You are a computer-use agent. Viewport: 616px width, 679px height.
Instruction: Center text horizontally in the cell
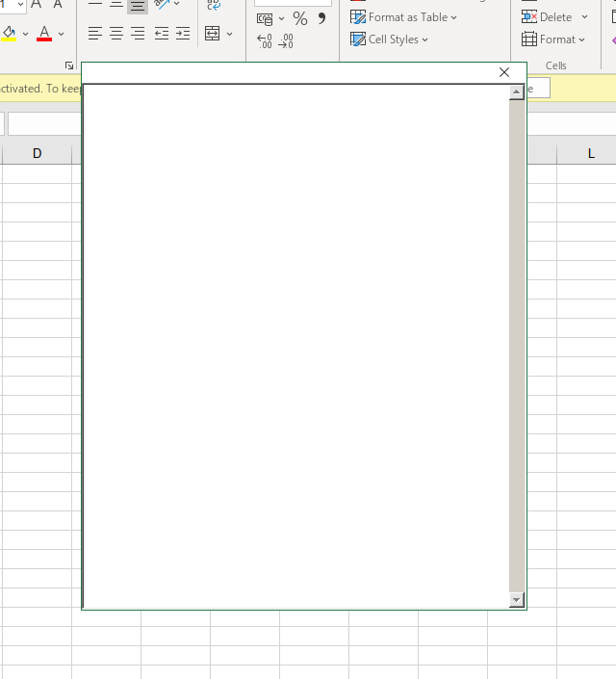pos(116,34)
